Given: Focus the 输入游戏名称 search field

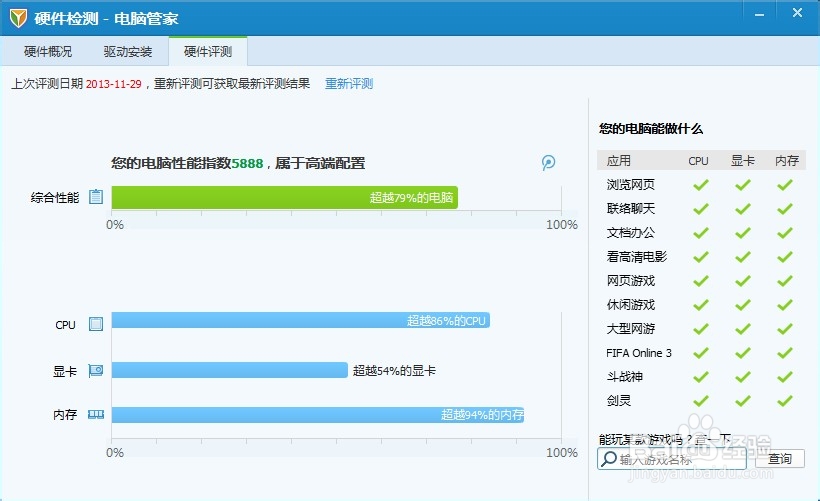Looking at the screenshot, I should 671,459.
